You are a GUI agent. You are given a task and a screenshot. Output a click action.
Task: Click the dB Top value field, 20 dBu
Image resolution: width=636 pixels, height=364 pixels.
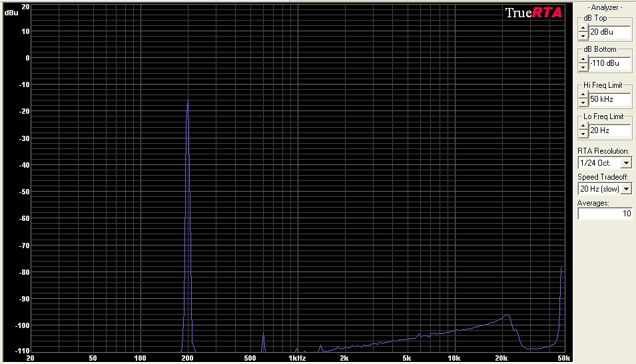609,32
